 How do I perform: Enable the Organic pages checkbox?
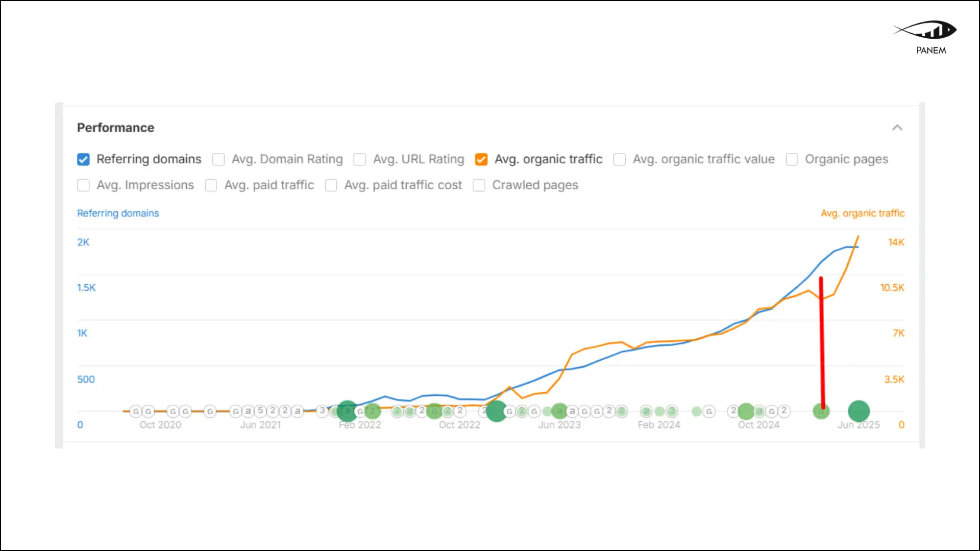coord(792,160)
